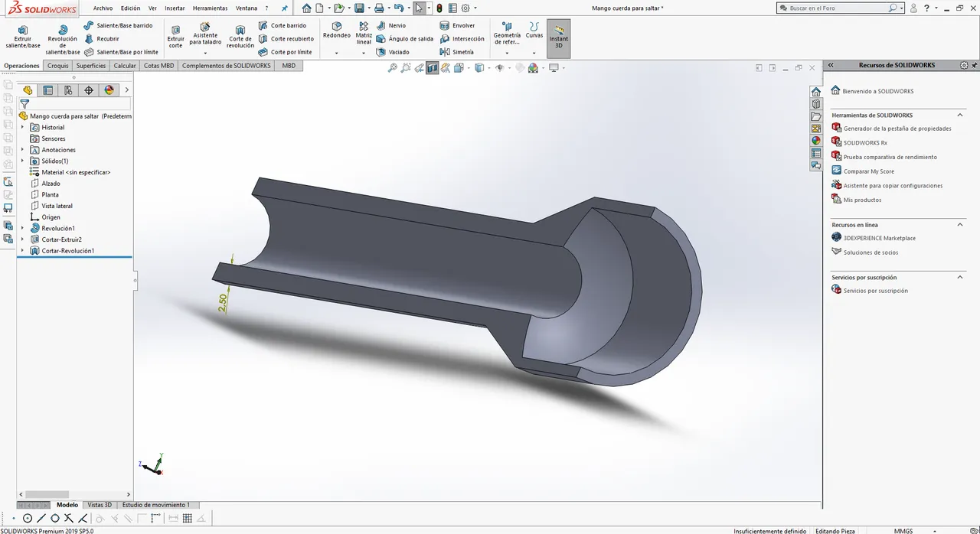Click the Print icon
Screen dimensions: 980x534
pos(379,8)
